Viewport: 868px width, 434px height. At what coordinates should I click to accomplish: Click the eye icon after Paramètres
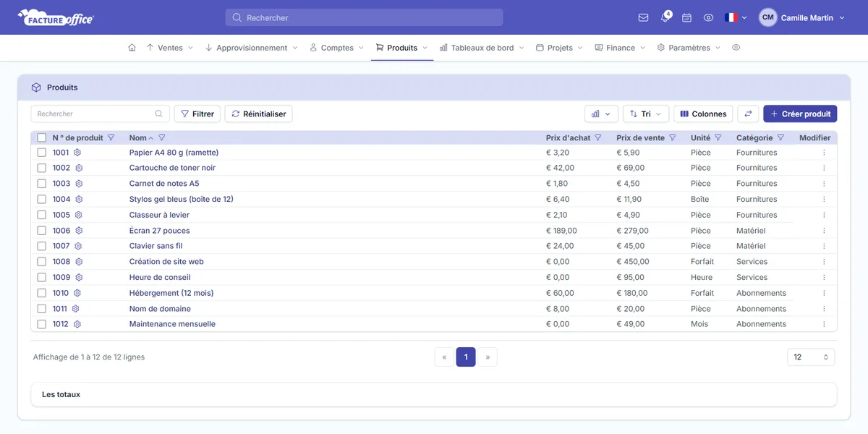(x=736, y=48)
